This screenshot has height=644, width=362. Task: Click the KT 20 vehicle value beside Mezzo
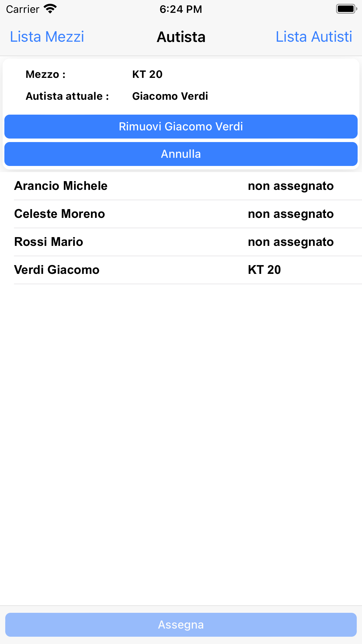pyautogui.click(x=147, y=74)
